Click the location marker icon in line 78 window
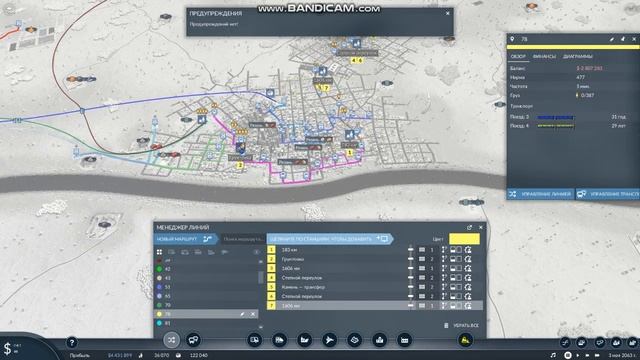Viewport: 640px width, 360px height. 513,39
